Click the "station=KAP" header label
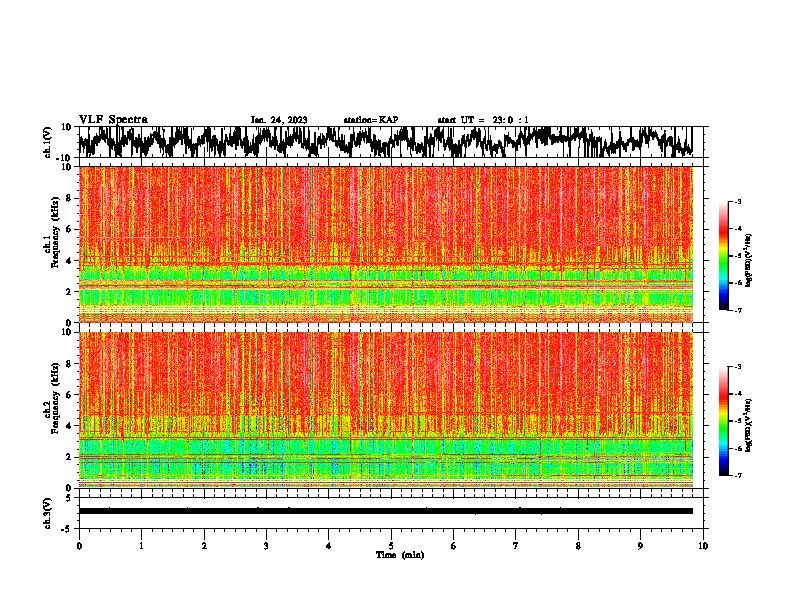792x612 pixels. (x=371, y=120)
